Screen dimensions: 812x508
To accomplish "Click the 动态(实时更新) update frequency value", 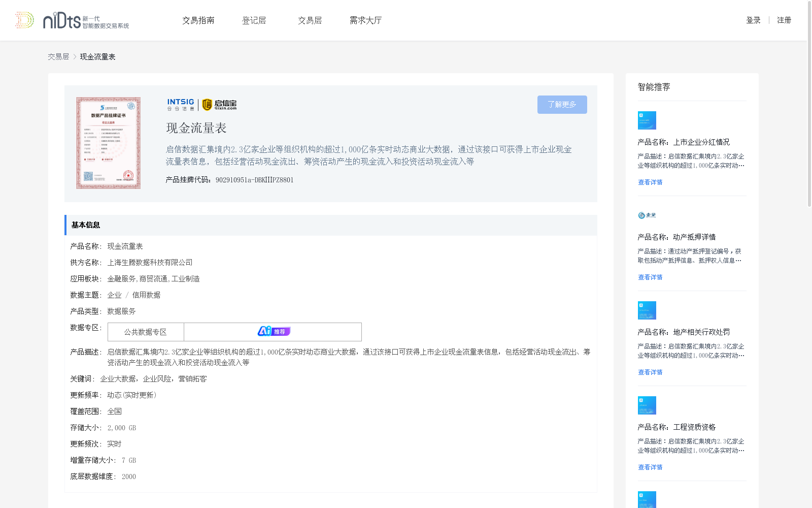I will pyautogui.click(x=132, y=395).
